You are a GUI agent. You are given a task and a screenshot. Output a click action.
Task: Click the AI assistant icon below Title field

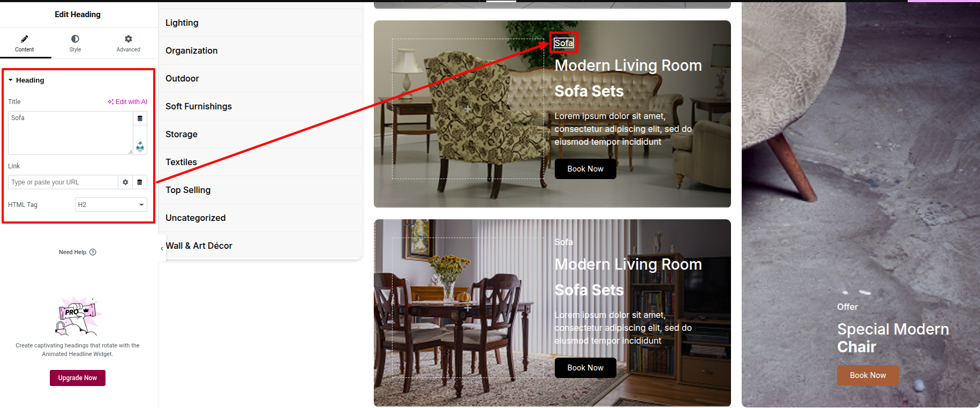point(140,146)
